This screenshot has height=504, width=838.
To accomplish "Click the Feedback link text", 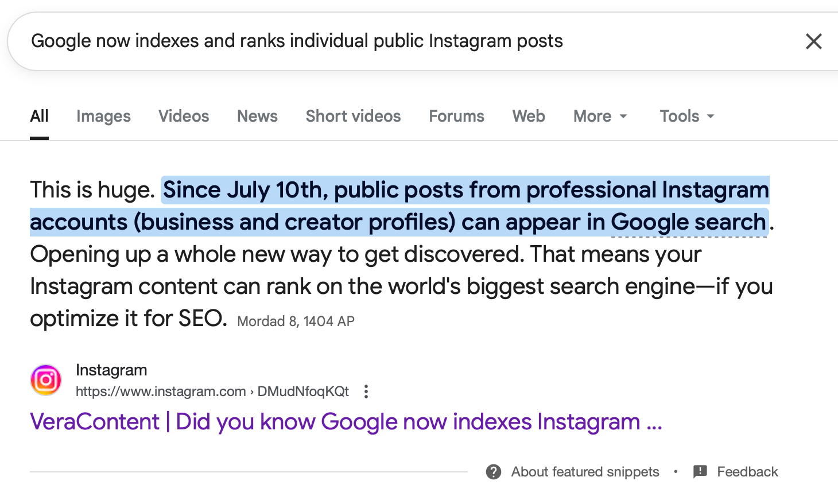I will point(747,472).
